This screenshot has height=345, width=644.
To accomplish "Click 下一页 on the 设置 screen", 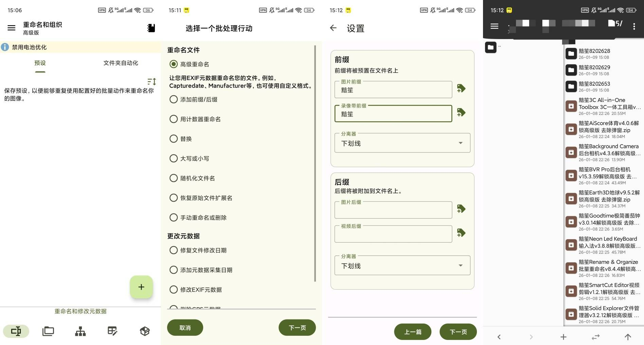I will click(x=458, y=332).
